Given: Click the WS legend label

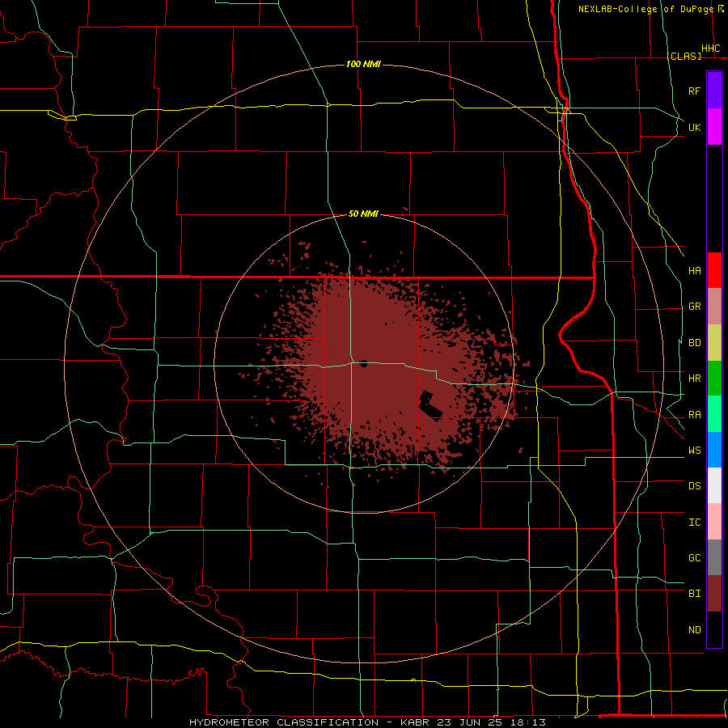Looking at the screenshot, I should click(694, 451).
